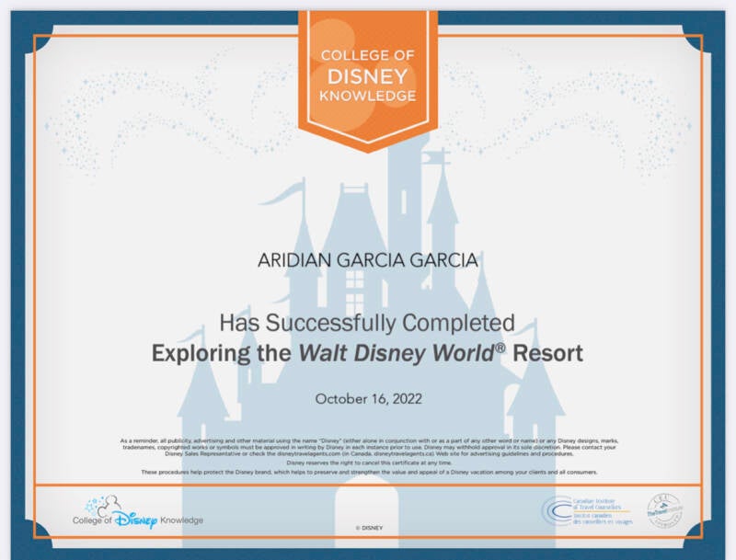Viewport: 736px width, 560px height.
Task: Click the line 'These procedures help protect the Disney brand'
Action: (369, 473)
